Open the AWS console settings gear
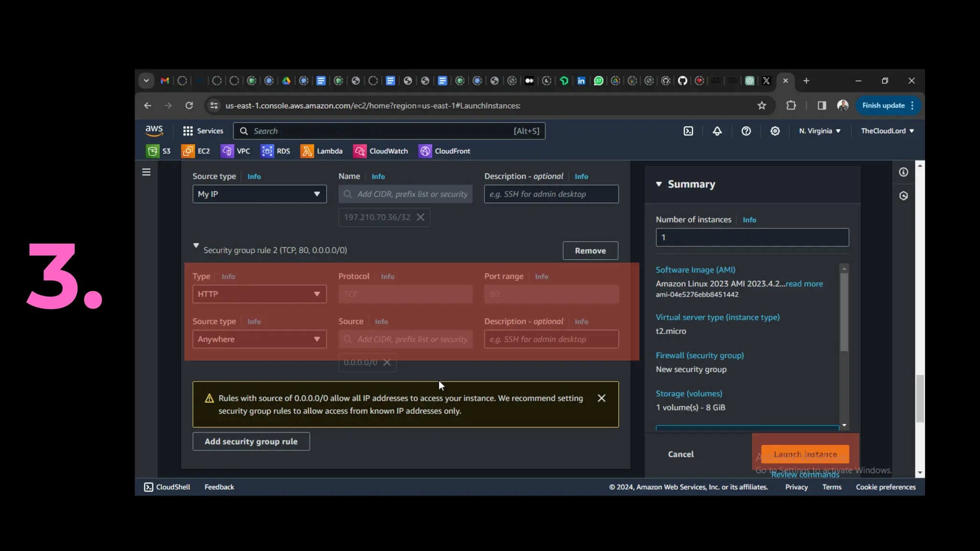This screenshot has width=980, height=551. (x=775, y=131)
